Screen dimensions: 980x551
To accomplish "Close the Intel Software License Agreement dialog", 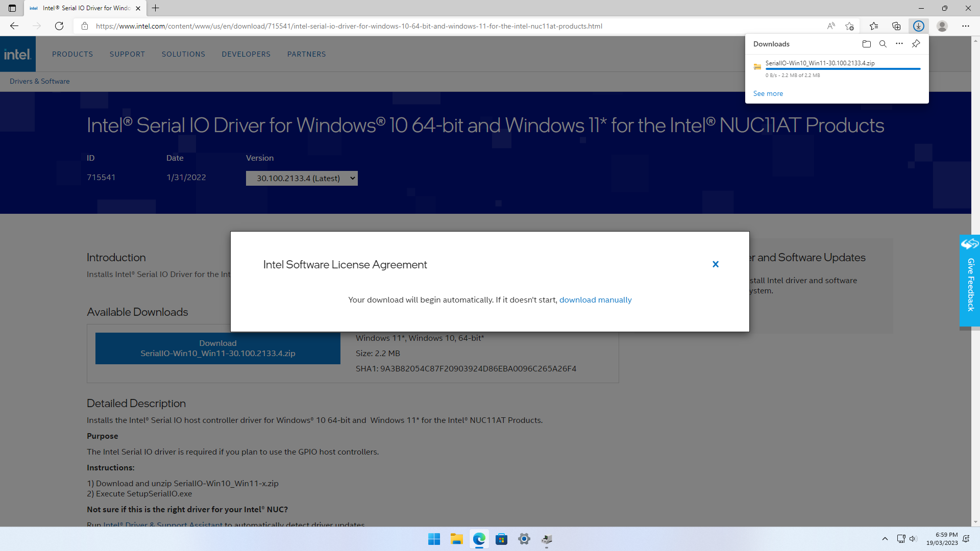I will point(716,264).
